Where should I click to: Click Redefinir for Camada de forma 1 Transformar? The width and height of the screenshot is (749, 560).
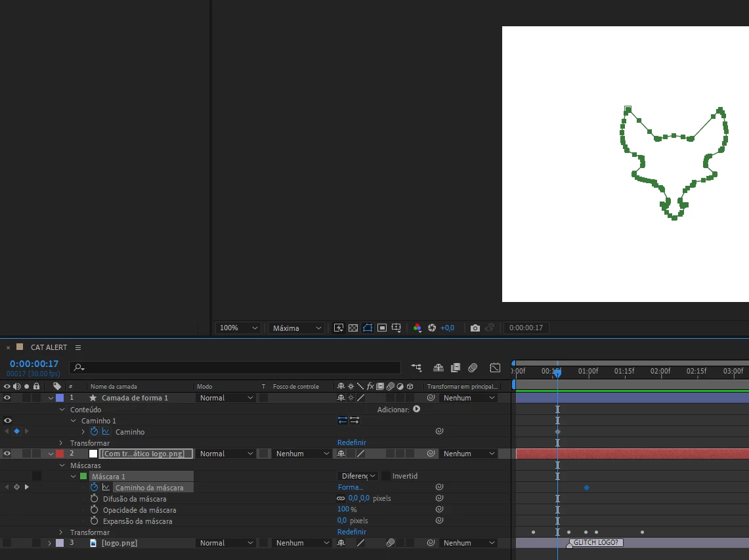coord(352,442)
